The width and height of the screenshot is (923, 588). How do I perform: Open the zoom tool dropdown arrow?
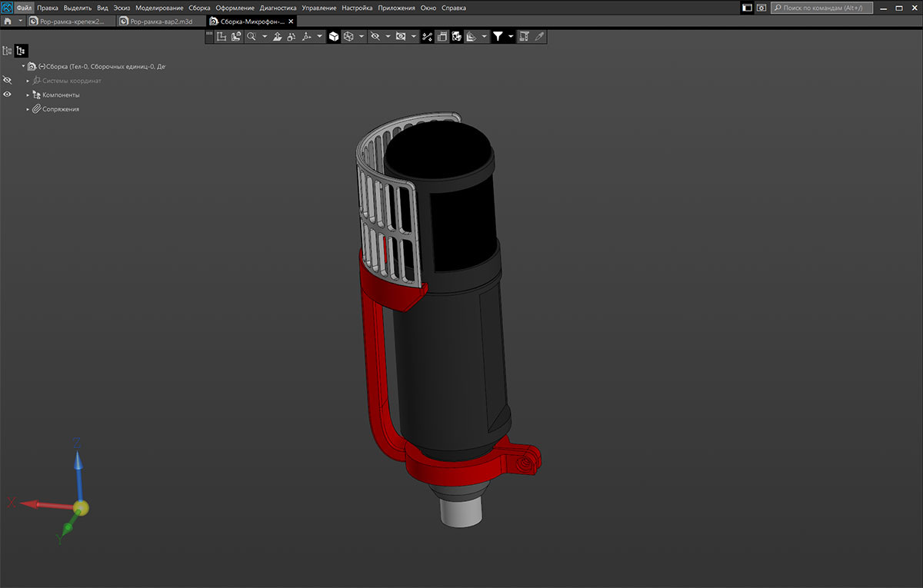[264, 36]
